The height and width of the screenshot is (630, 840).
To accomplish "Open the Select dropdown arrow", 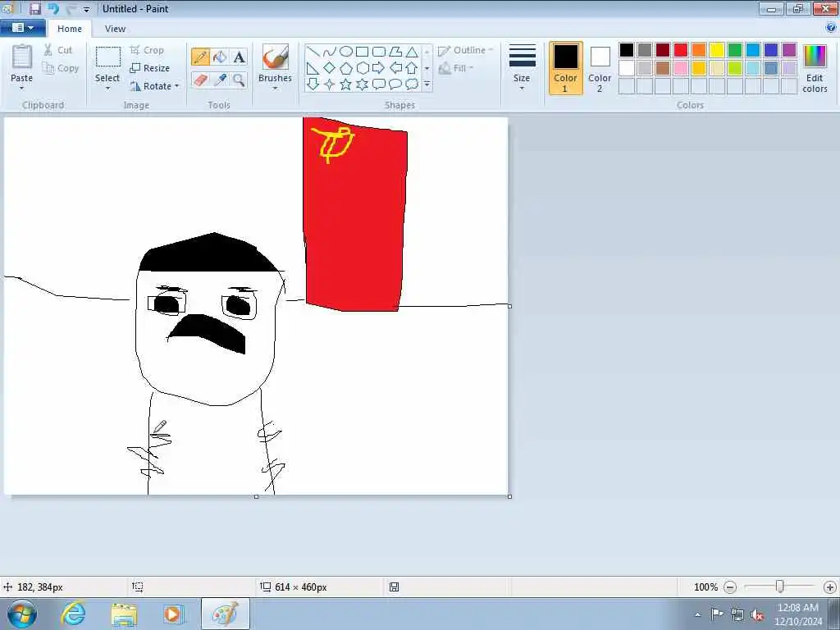I will (x=107, y=89).
